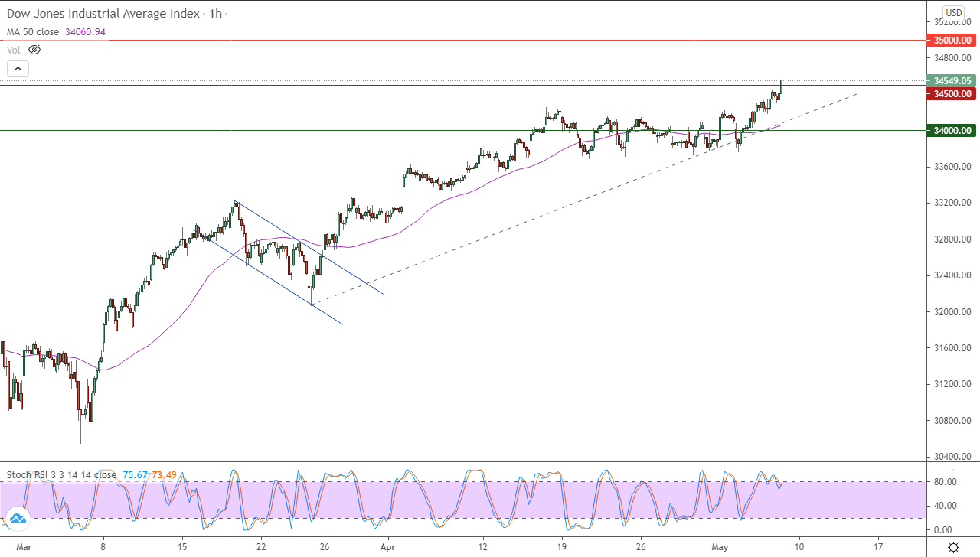This screenshot has width=980, height=557.
Task: Click the 34800.00 price axis value
Action: (x=952, y=57)
